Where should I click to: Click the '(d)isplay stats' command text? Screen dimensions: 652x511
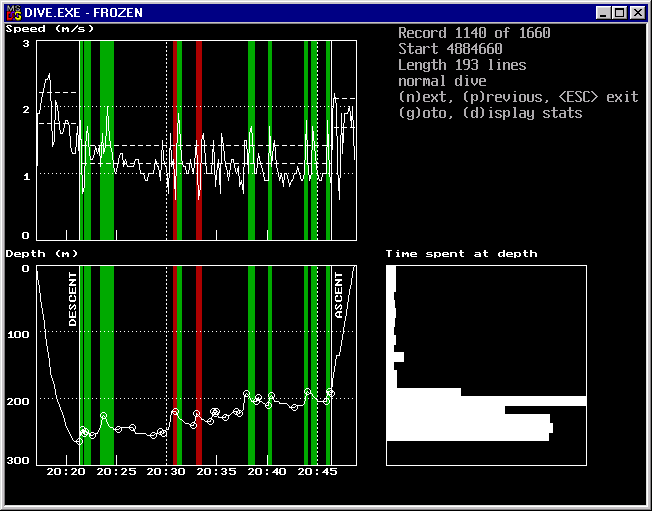pyautogui.click(x=522, y=113)
